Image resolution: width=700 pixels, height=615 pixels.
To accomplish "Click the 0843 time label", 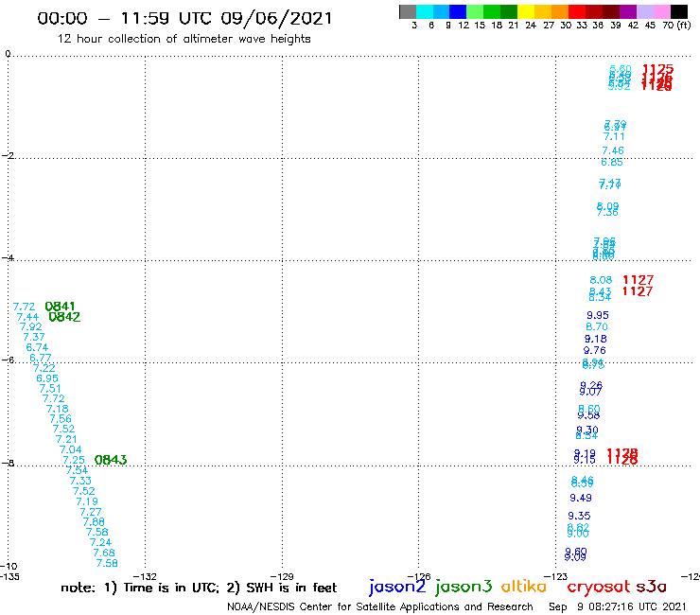I will point(111,460).
